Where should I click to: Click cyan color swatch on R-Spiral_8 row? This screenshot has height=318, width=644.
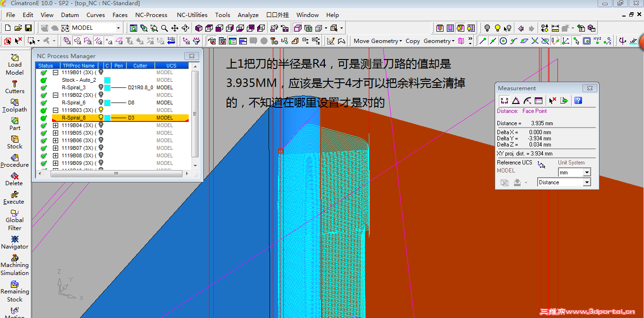tap(107, 118)
